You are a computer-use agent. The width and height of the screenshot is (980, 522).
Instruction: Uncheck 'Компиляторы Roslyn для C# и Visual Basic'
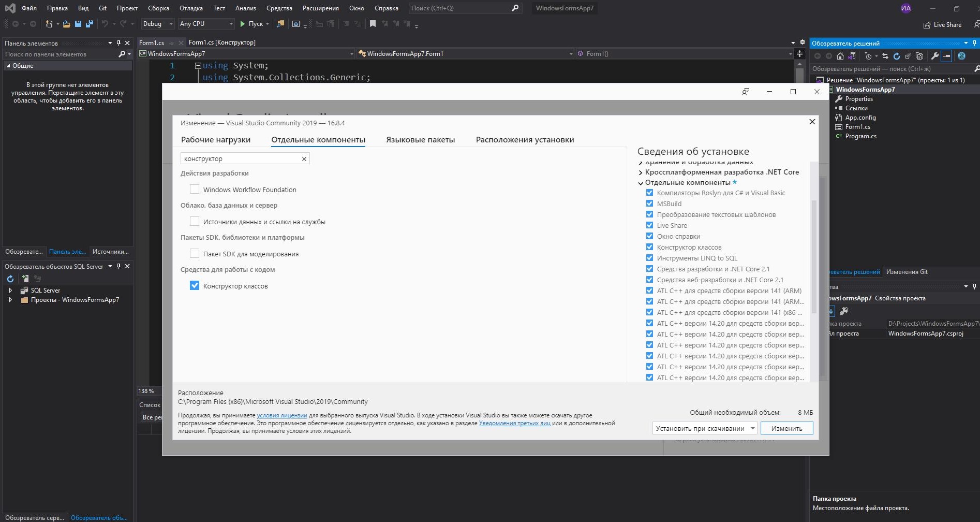tap(649, 193)
